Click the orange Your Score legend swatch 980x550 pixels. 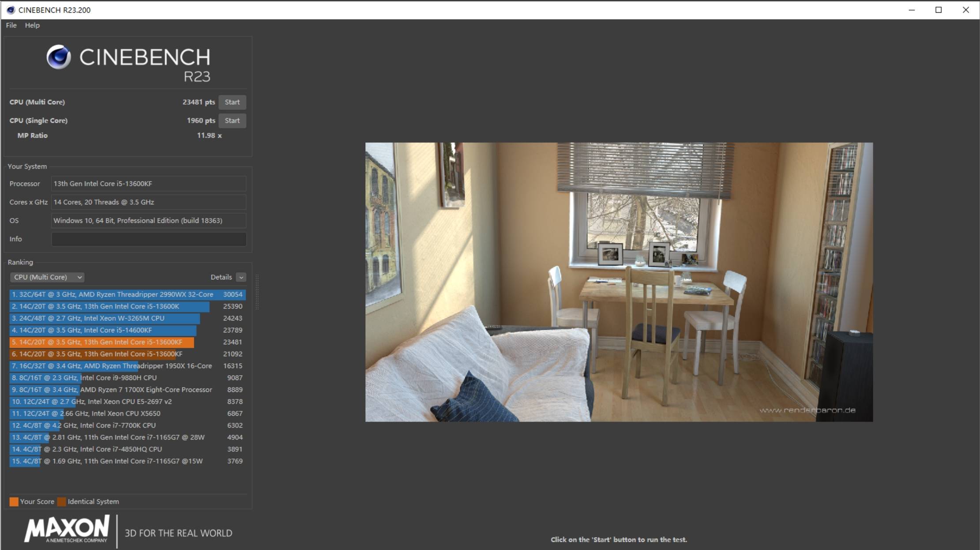click(14, 502)
